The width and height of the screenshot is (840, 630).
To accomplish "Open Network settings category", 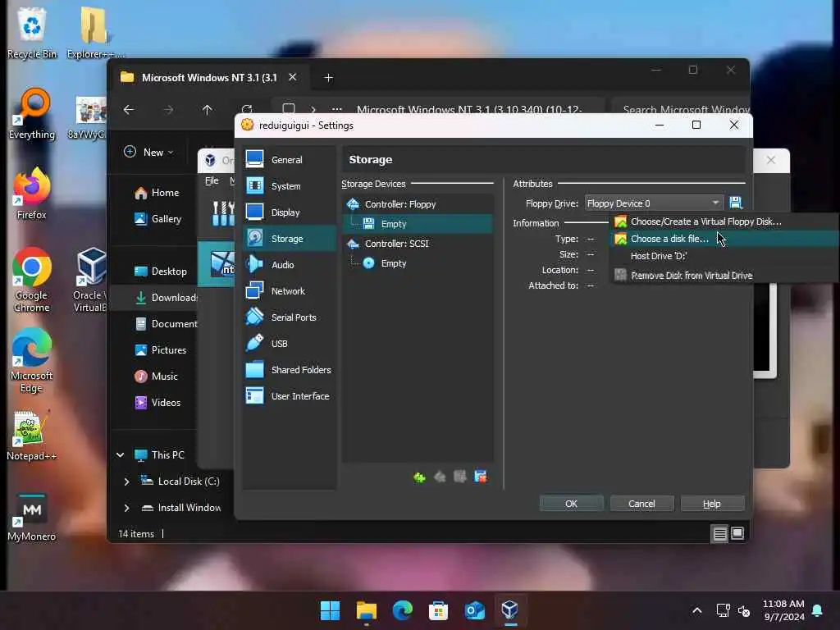I will pos(290,291).
